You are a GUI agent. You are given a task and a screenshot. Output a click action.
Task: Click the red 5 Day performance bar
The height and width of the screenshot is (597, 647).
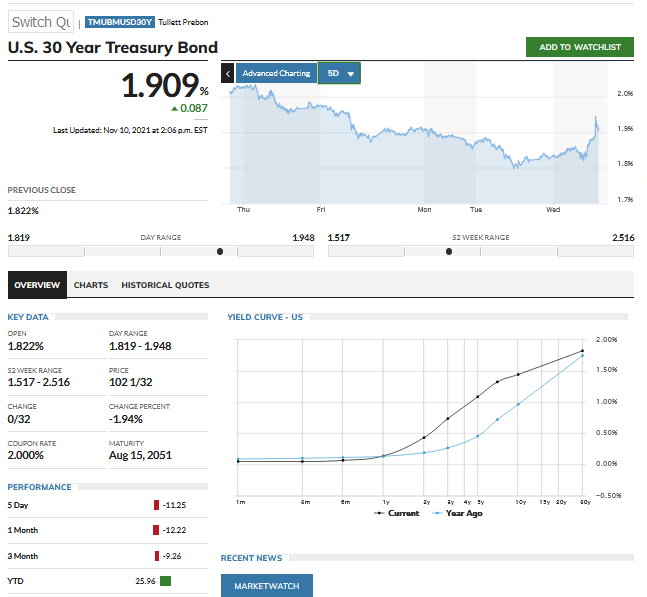[156, 505]
